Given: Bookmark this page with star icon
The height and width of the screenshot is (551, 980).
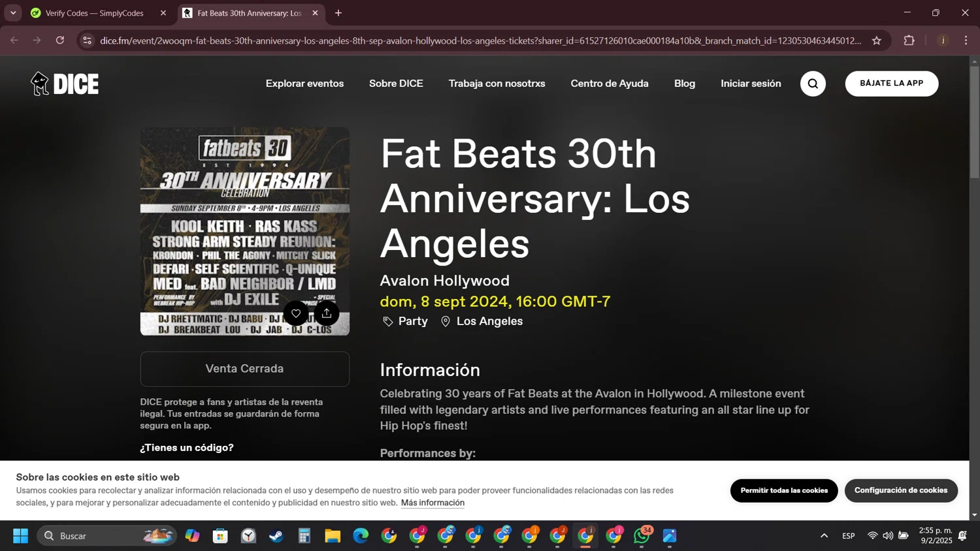Looking at the screenshot, I should click(877, 40).
